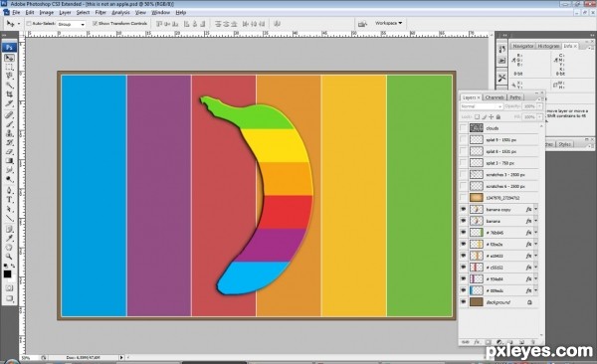Open the Auto-Select Group dropdown
This screenshot has height=364, width=597.
pyautogui.click(x=72, y=24)
